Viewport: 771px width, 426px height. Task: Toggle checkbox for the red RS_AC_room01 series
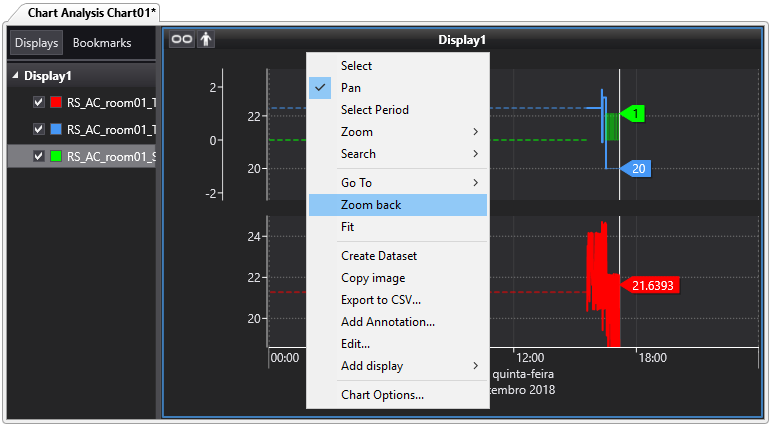pyautogui.click(x=39, y=102)
